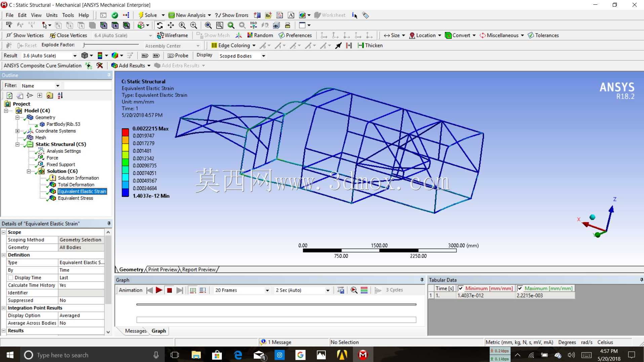Click the Solve button
This screenshot has width=644, height=362.
pyautogui.click(x=148, y=15)
